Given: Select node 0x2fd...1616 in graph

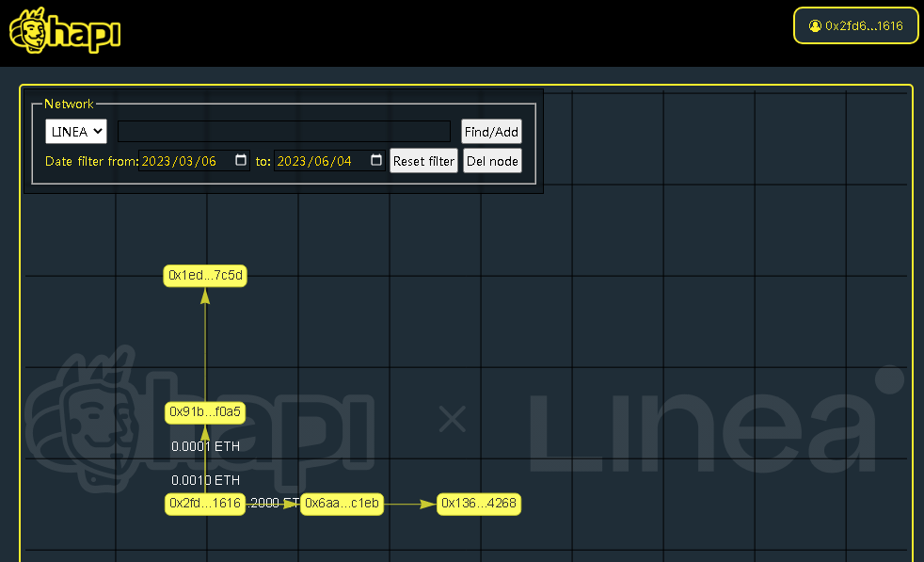Looking at the screenshot, I should click(x=205, y=504).
